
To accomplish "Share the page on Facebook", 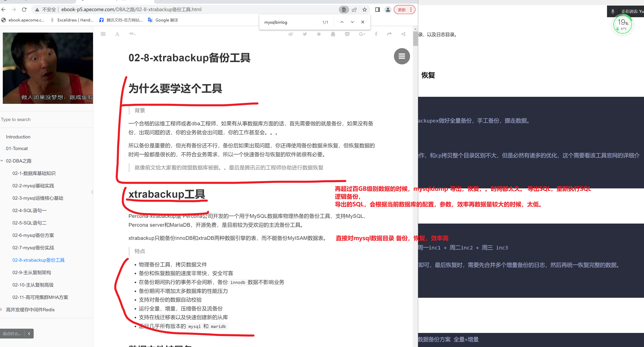I will coord(376,34).
